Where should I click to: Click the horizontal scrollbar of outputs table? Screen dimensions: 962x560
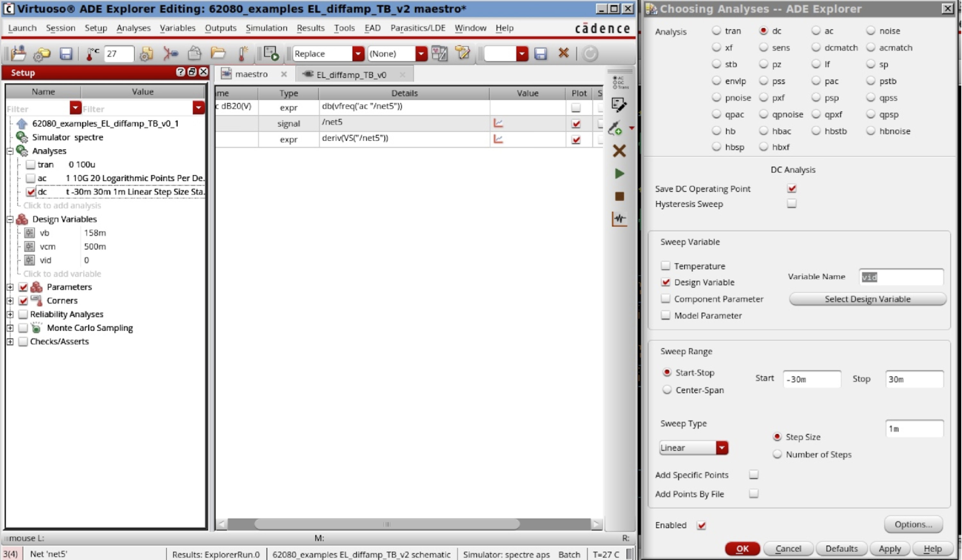(386, 524)
